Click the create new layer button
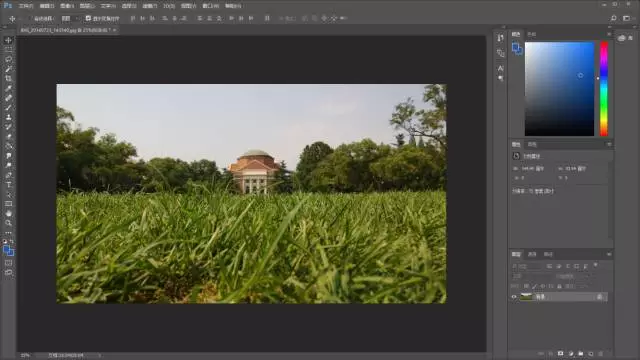This screenshot has height=360, width=640. tap(591, 353)
